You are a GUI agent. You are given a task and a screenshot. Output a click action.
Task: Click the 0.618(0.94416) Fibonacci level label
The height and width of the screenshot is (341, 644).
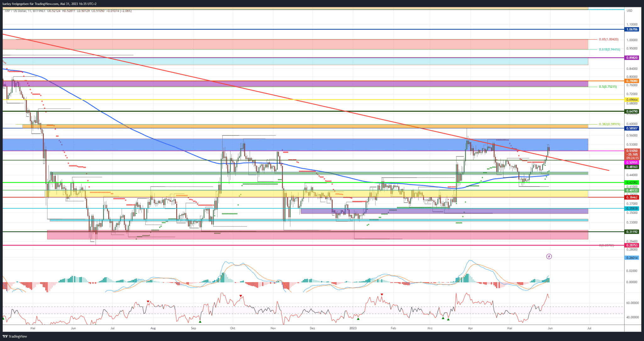click(609, 49)
